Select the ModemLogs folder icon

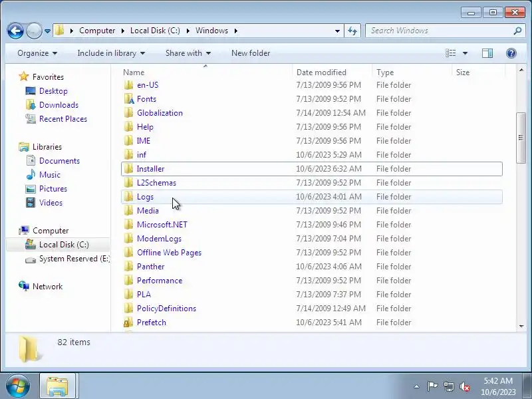[128, 238]
